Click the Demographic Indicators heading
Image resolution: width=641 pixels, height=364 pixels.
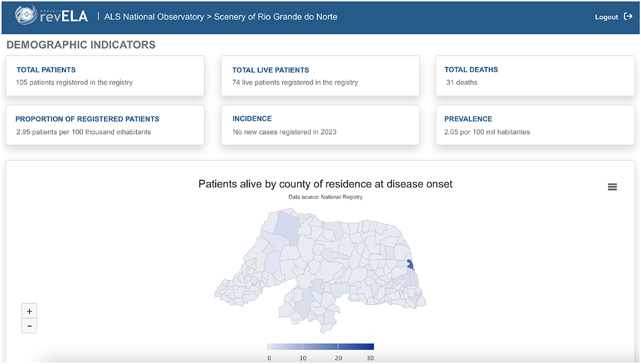click(81, 45)
